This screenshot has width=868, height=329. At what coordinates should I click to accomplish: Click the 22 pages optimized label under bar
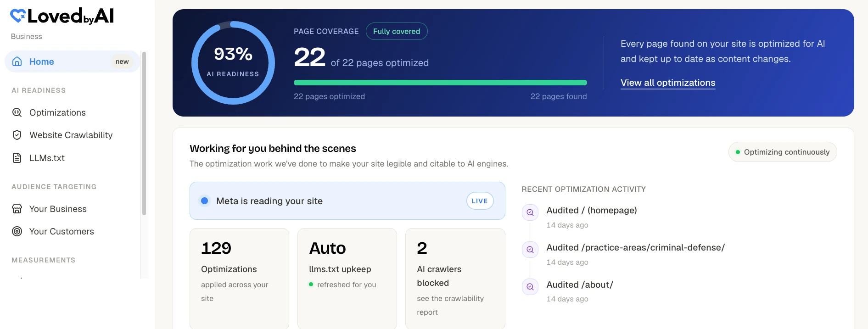click(329, 96)
